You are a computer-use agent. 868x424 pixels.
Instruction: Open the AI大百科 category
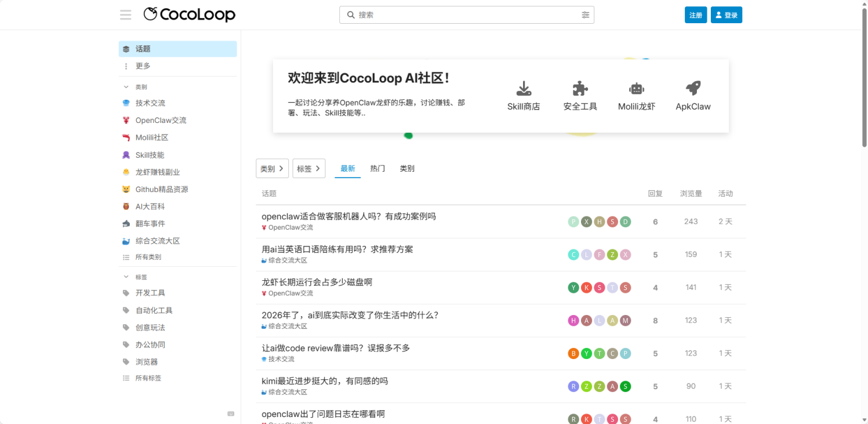[177, 206]
